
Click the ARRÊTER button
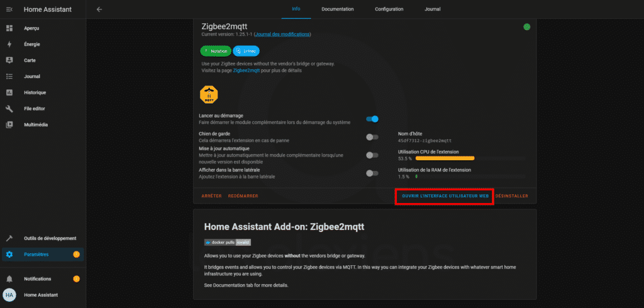click(211, 196)
